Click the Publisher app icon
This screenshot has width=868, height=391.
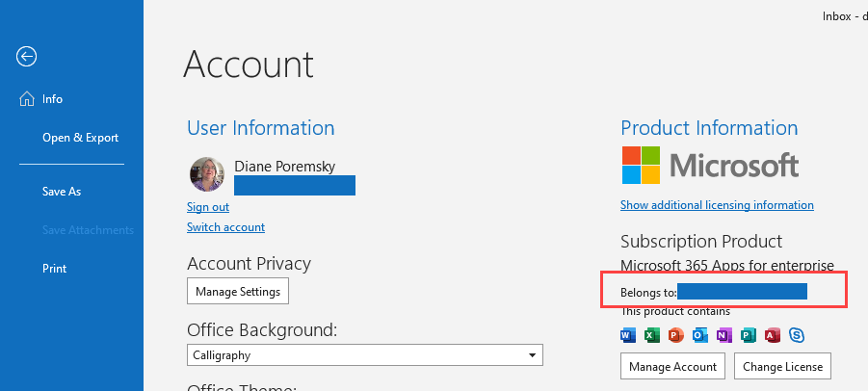(749, 335)
